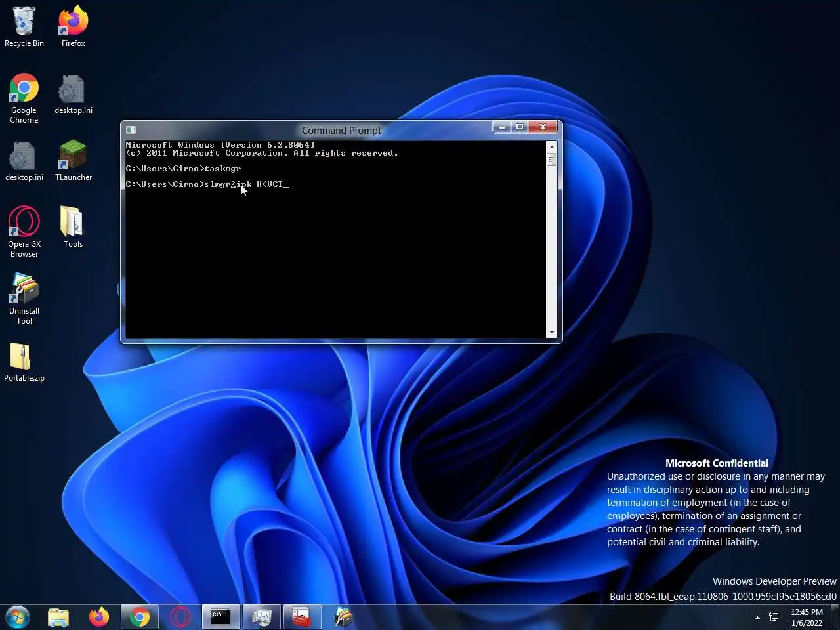Launch Firefox from the desktop shortcut
Image resolution: width=840 pixels, height=630 pixels.
point(73,27)
